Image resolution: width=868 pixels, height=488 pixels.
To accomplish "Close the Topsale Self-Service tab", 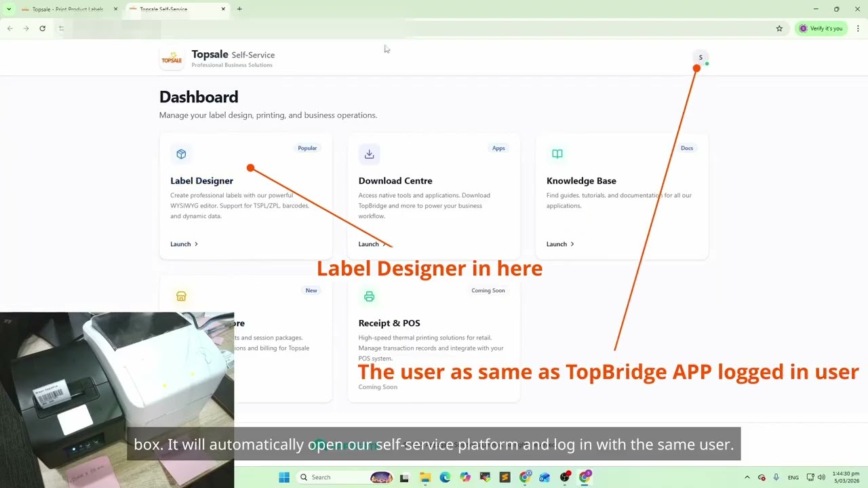I will click(223, 9).
